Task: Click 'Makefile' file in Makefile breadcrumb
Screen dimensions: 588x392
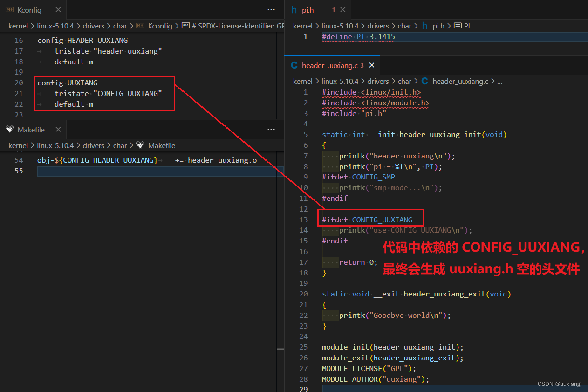Action: point(162,145)
